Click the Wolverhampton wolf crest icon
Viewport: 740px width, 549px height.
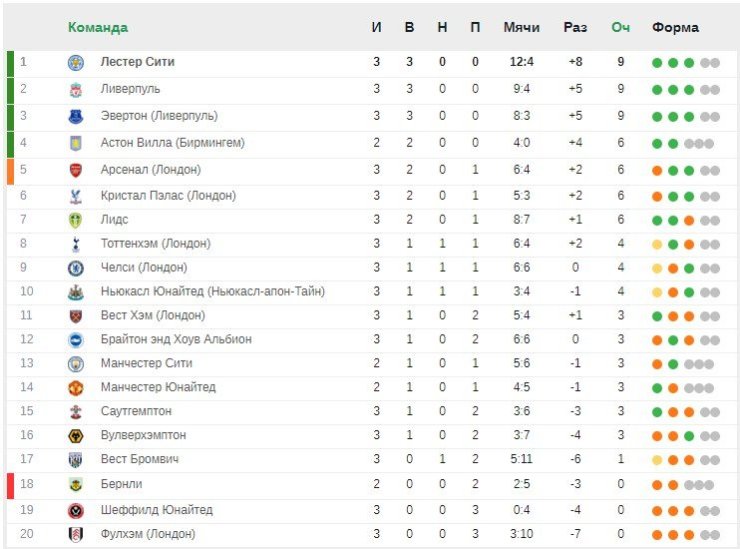pyautogui.click(x=76, y=436)
